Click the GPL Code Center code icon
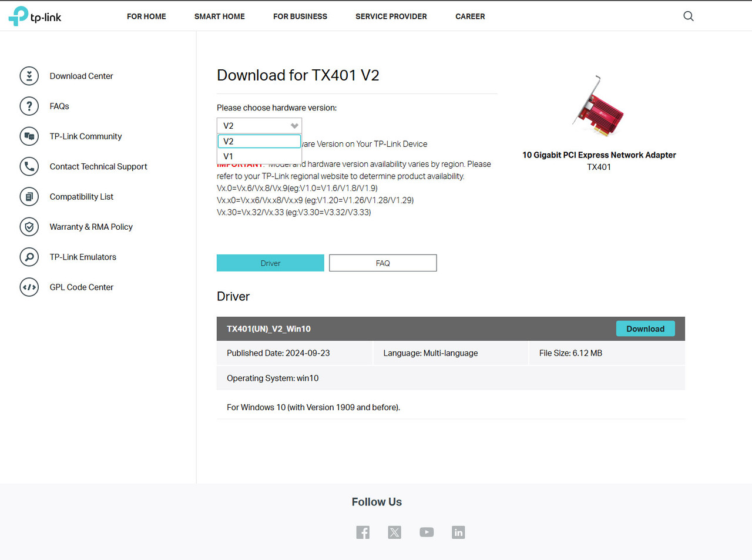The image size is (752, 560). tap(29, 287)
